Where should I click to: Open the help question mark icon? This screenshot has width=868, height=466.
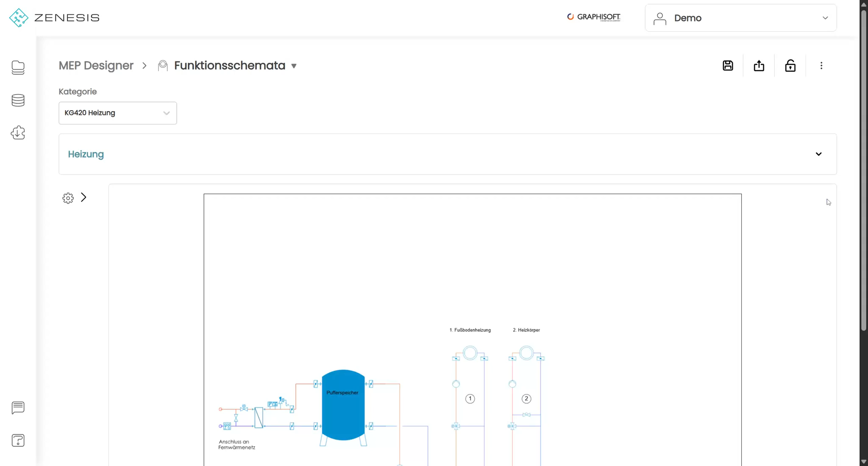click(18, 441)
